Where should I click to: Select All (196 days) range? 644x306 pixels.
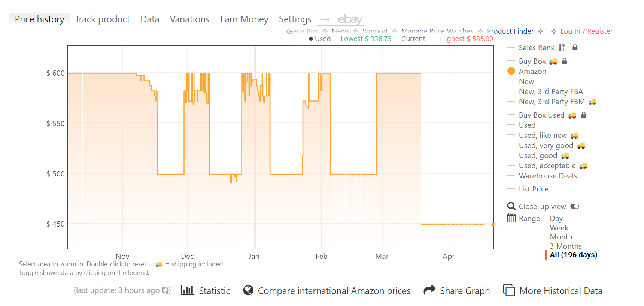[573, 255]
